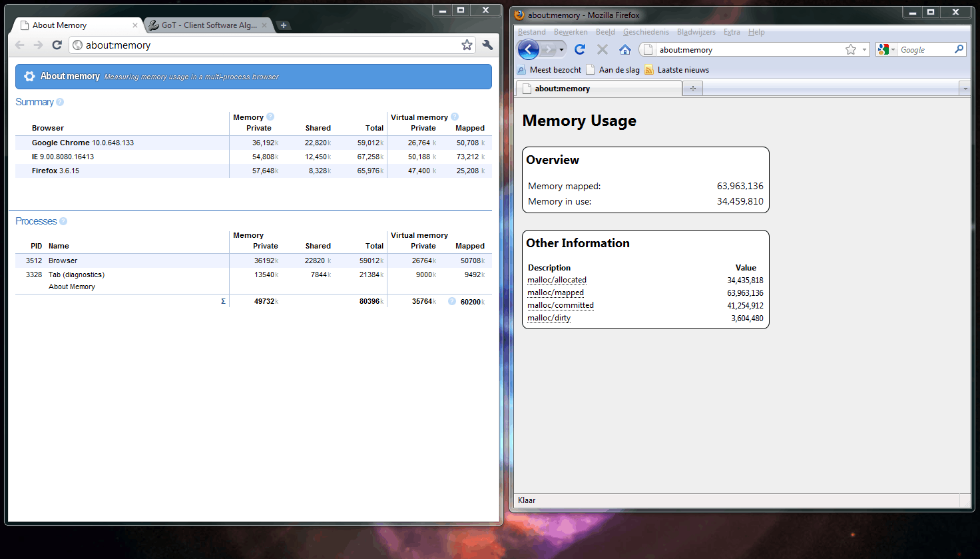Click the Memory in use value 34,459,810
The width and height of the screenshot is (980, 559).
pos(740,201)
